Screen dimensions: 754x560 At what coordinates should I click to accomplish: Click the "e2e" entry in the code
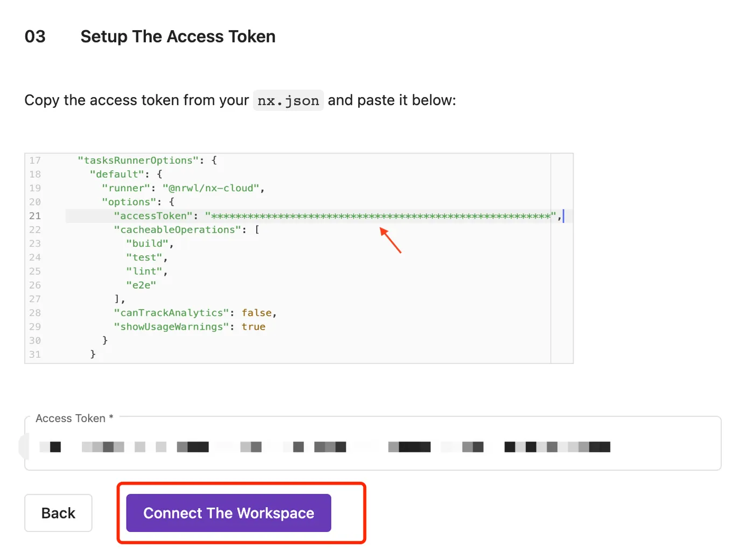click(x=141, y=285)
